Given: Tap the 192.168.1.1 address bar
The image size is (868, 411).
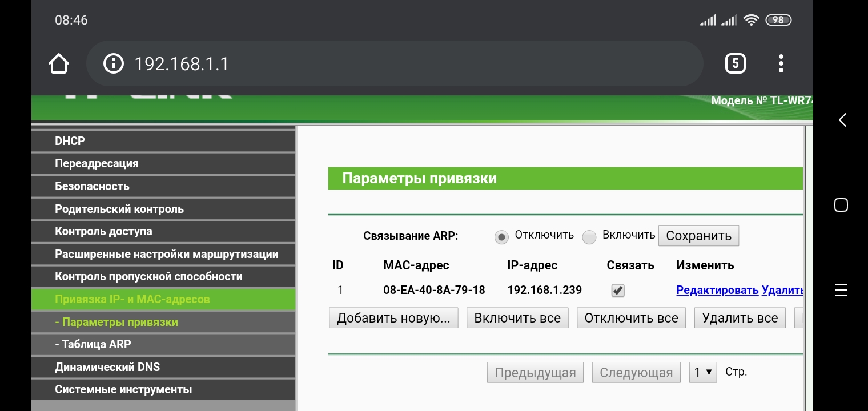Looking at the screenshot, I should pyautogui.click(x=394, y=63).
